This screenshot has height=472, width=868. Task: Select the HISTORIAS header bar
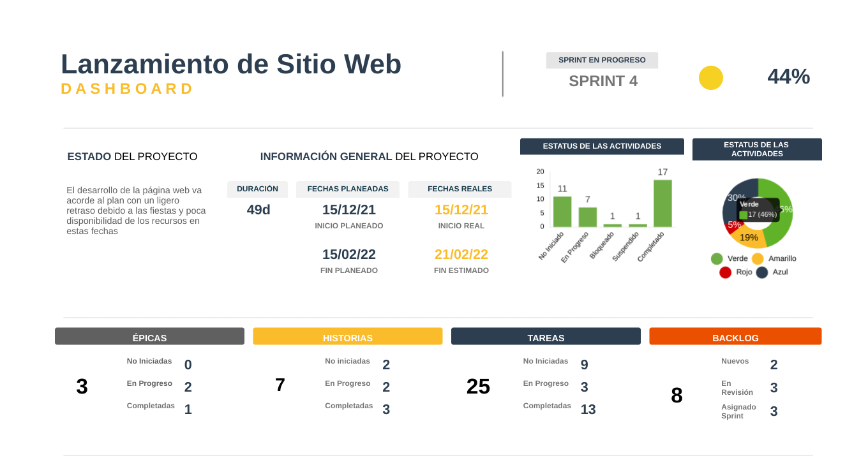pyautogui.click(x=347, y=337)
